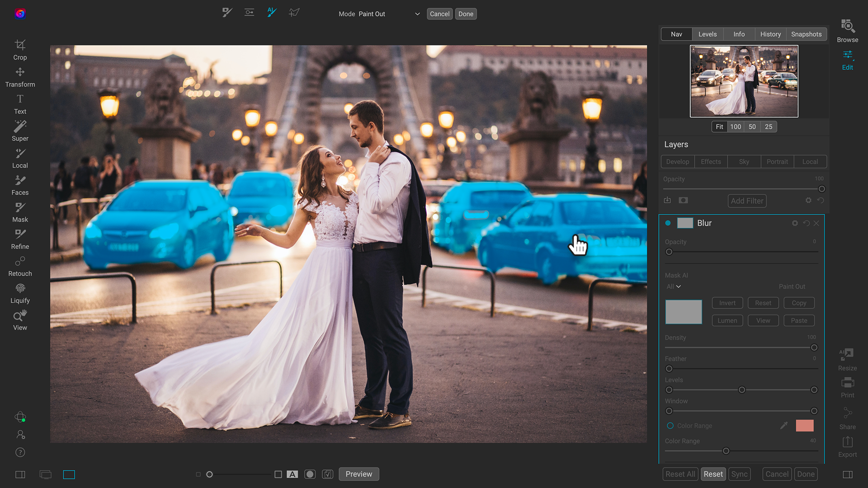Screen dimensions: 868x488
Task: Toggle the right panel visibility icon
Action: tap(848, 474)
